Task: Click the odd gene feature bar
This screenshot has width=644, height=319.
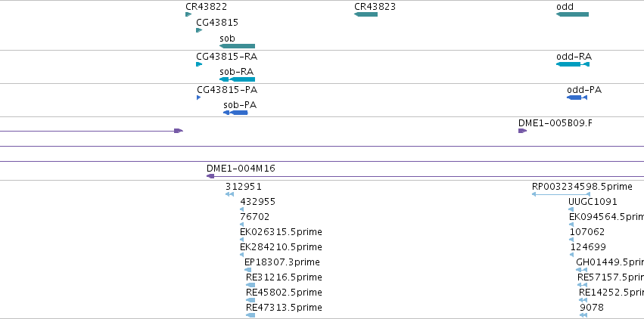Action: (573, 14)
